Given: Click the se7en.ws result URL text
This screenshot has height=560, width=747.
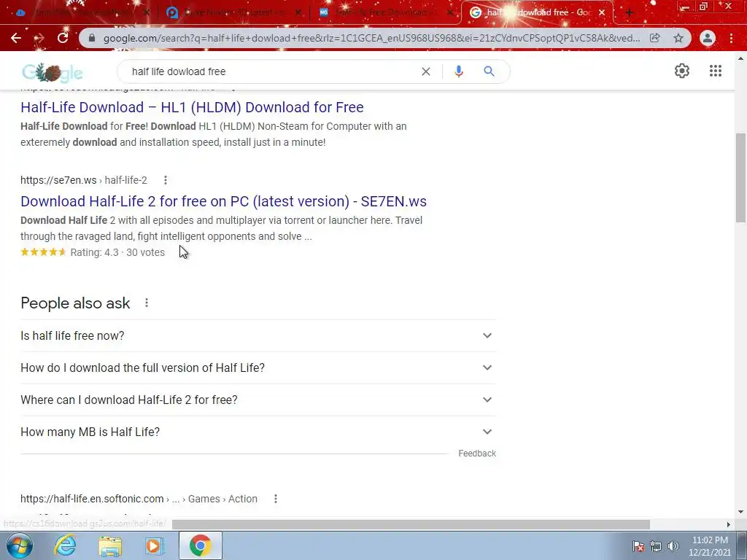Looking at the screenshot, I should point(84,180).
